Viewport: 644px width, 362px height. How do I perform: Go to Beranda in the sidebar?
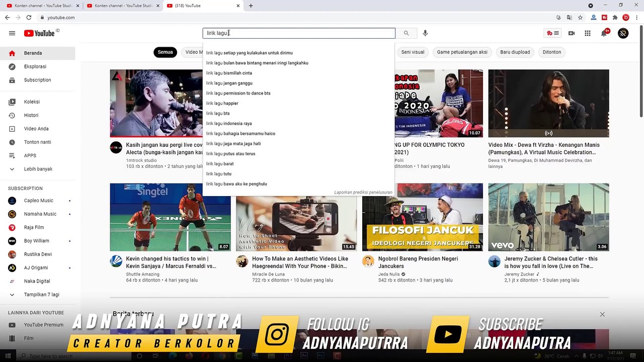coord(38,53)
